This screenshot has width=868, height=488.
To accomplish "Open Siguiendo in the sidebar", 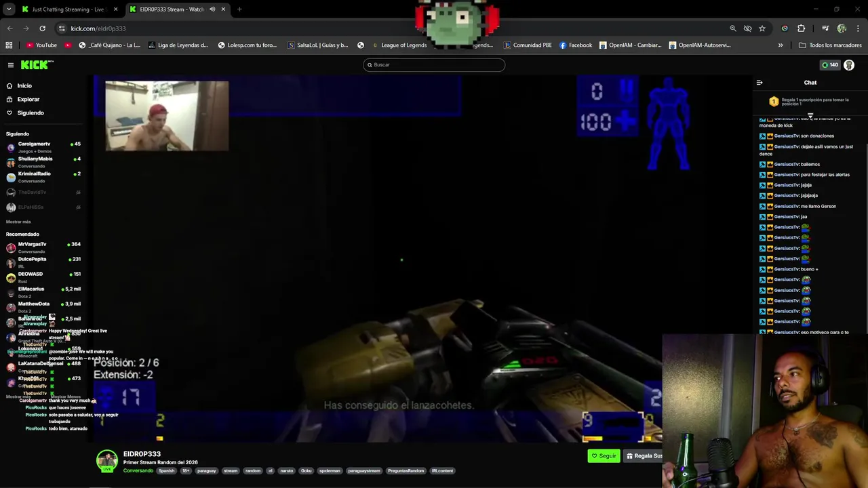I will point(30,113).
